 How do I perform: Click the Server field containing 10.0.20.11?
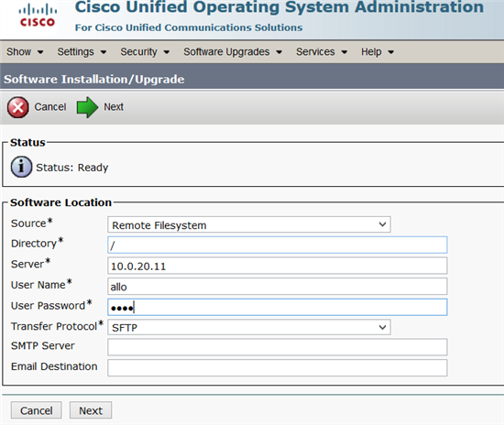278,266
